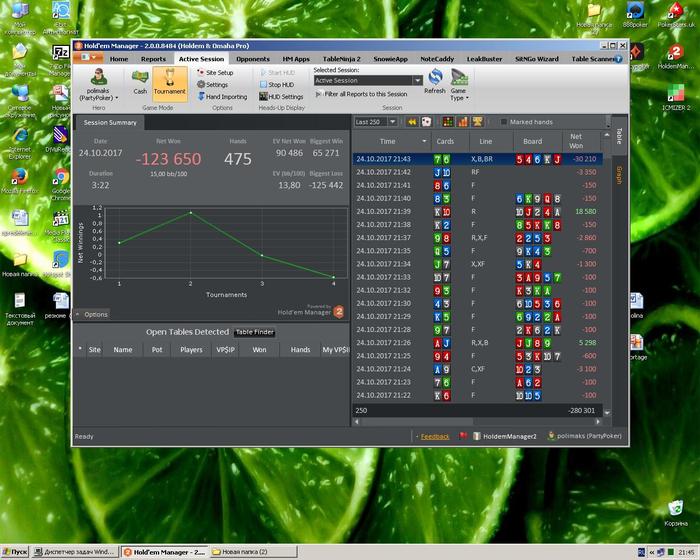Viewport: 700px width, 560px height.
Task: Click the colored grid matrix icon
Action: click(x=448, y=122)
